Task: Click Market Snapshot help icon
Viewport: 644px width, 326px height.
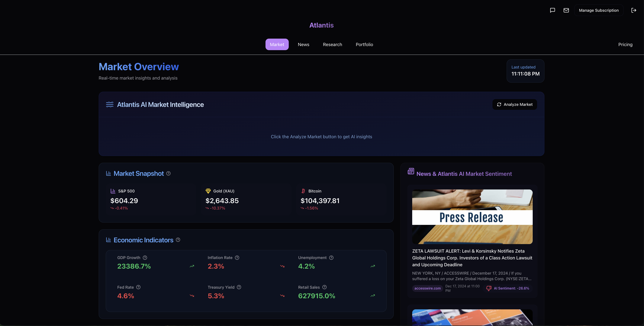Action: pyautogui.click(x=168, y=173)
